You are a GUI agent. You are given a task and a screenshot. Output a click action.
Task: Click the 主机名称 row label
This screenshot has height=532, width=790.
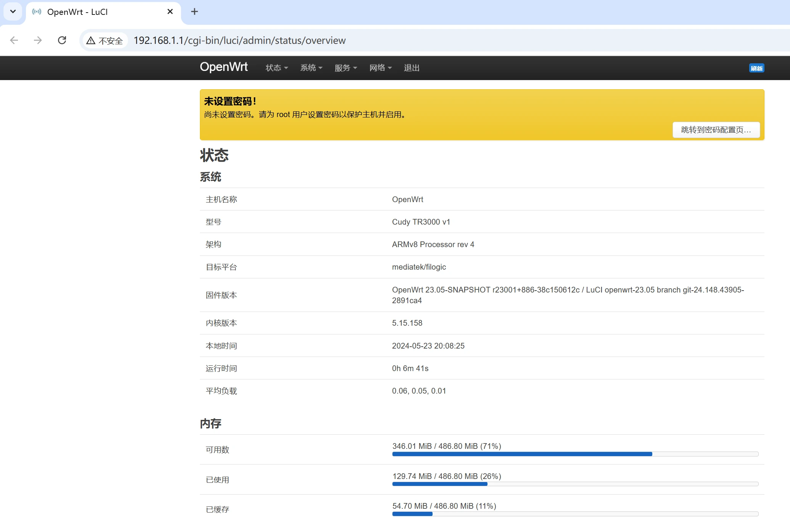pyautogui.click(x=221, y=199)
